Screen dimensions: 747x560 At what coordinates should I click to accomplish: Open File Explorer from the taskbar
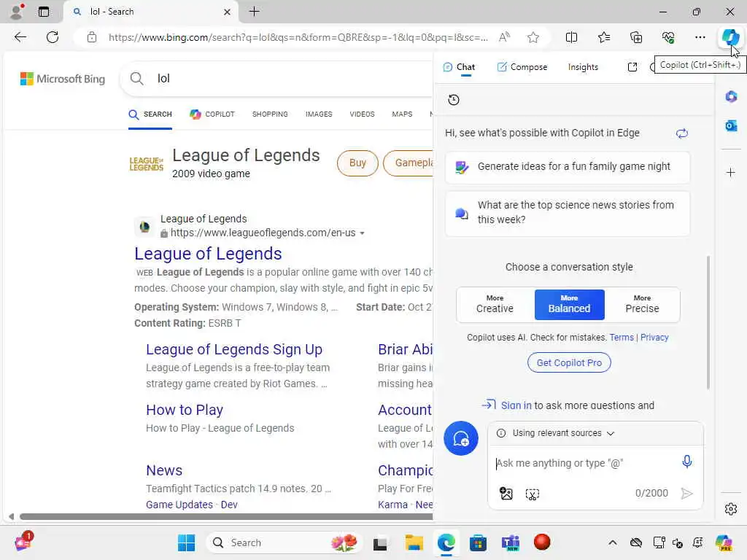[414, 542]
